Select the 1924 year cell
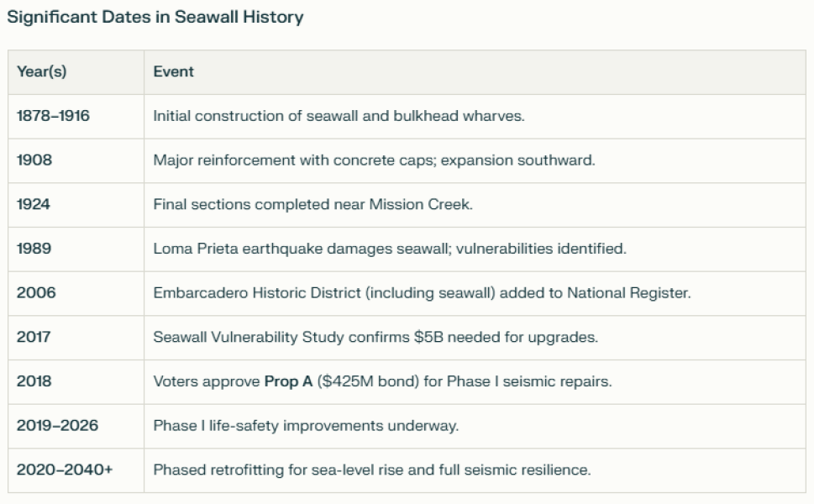Viewport: 814px width, 504px height. coord(76,204)
